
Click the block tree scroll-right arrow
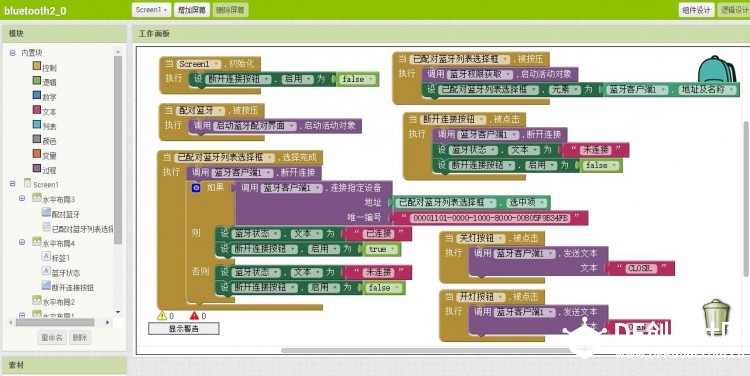(x=108, y=322)
